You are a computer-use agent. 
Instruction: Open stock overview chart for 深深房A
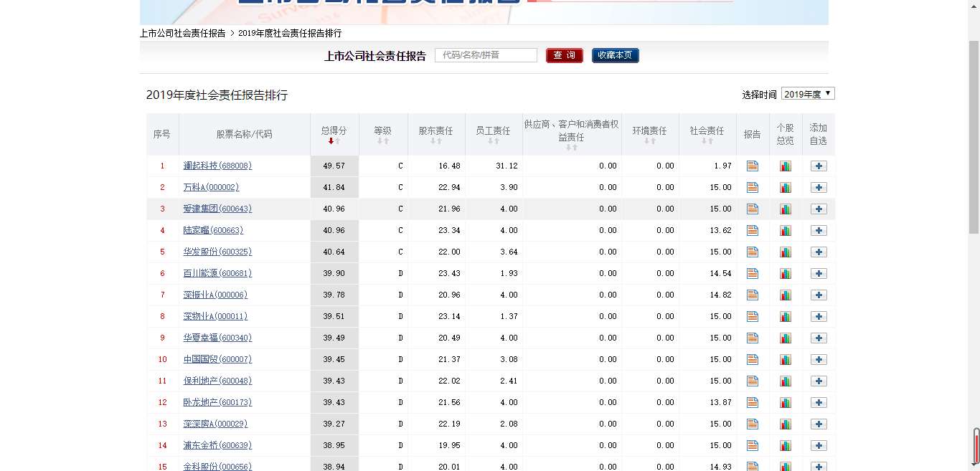786,424
